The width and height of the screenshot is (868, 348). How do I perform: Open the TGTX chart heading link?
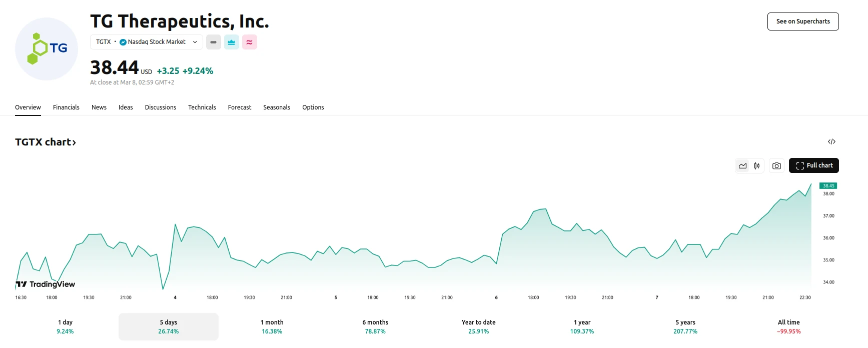(46, 142)
